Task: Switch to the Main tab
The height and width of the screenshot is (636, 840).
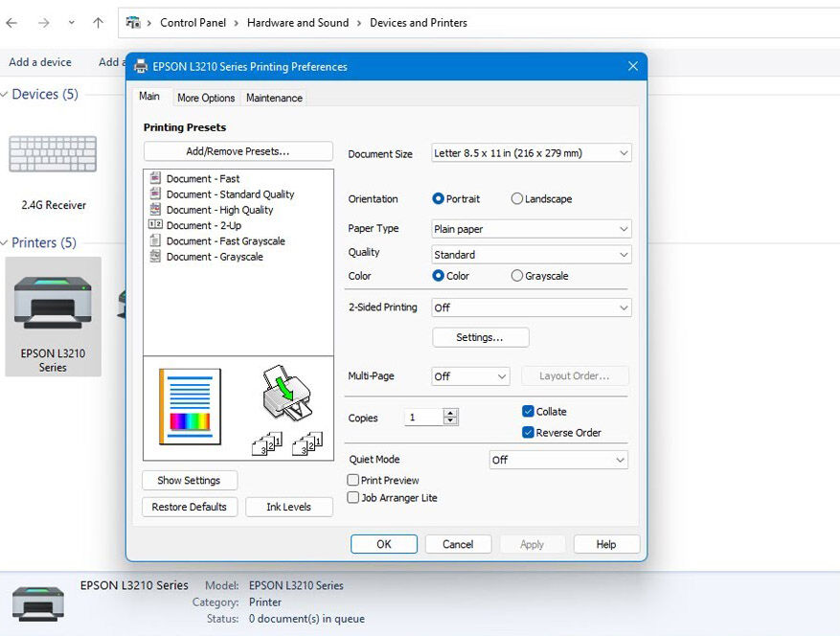Action: pos(149,97)
